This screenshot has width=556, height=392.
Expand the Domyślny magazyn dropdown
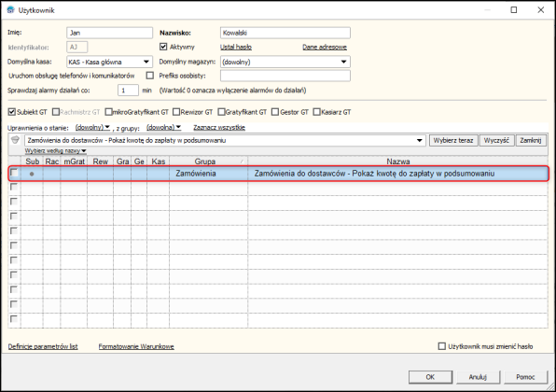[x=343, y=62]
